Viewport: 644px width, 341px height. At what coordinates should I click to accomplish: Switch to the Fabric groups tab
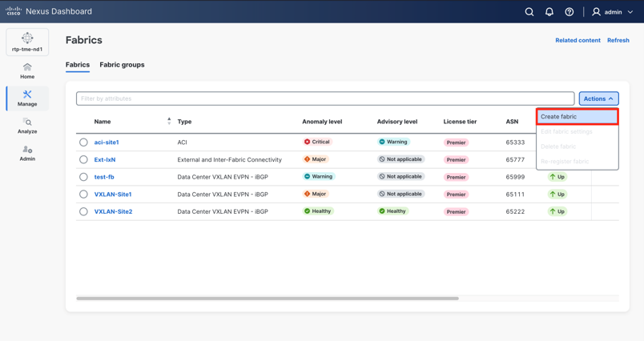(x=122, y=65)
